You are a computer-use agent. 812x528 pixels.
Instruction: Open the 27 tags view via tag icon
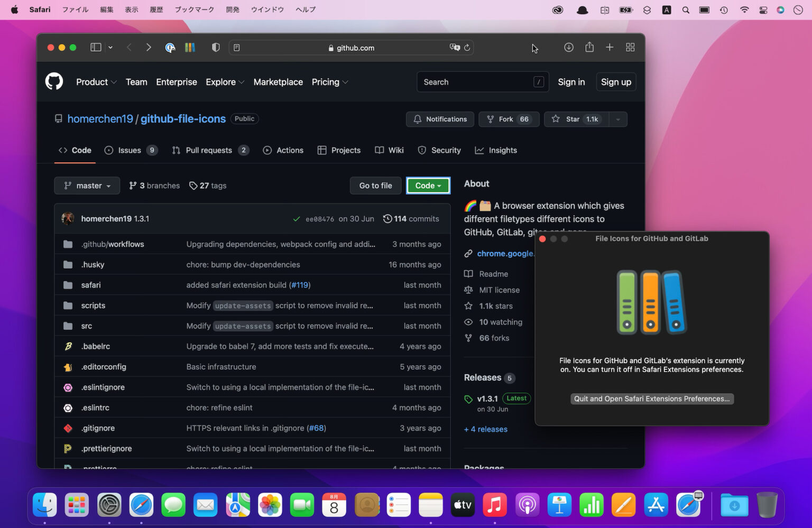point(193,186)
